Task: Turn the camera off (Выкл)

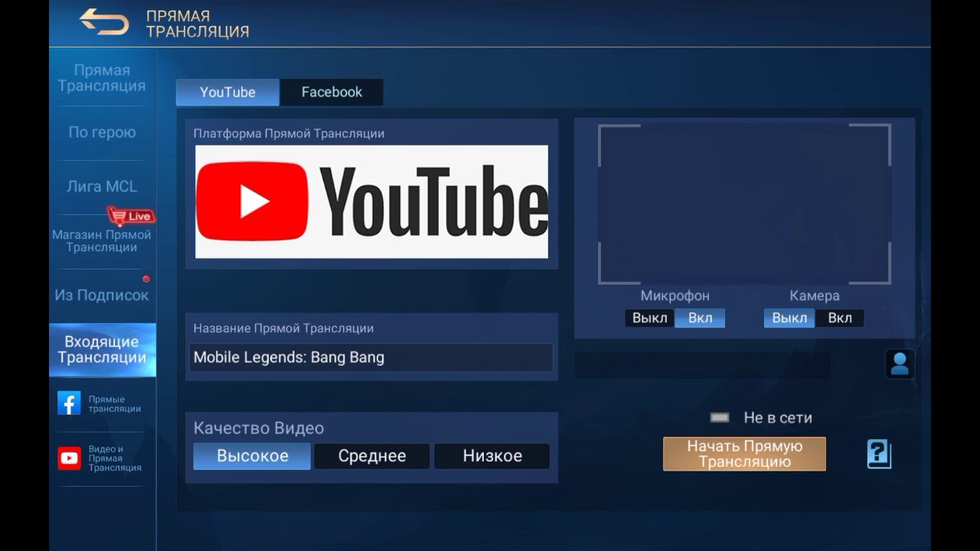Action: tap(789, 318)
